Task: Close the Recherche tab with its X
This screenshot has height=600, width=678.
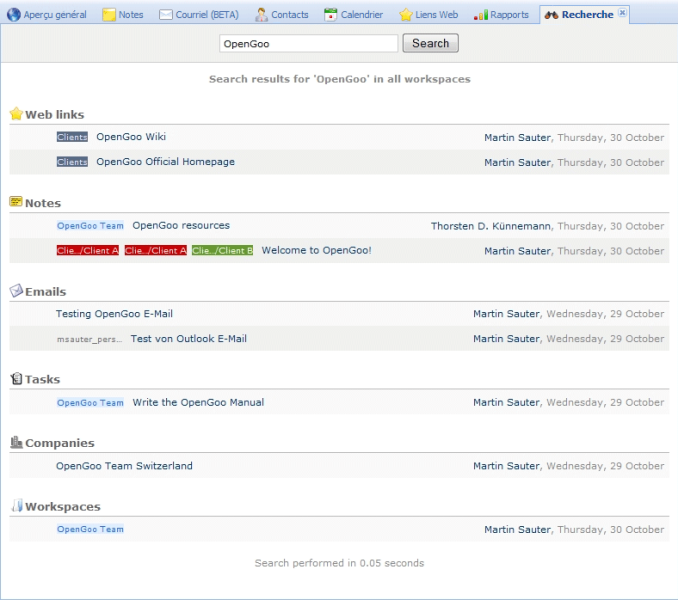Action: (623, 13)
